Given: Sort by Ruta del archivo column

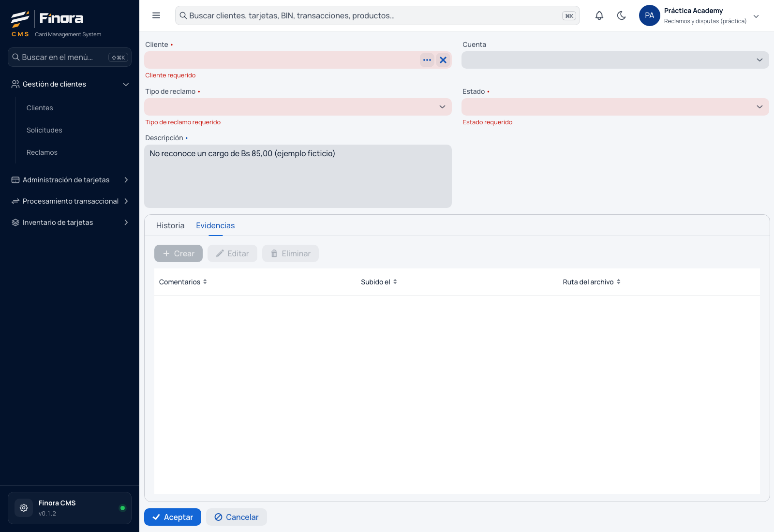Looking at the screenshot, I should (x=592, y=282).
